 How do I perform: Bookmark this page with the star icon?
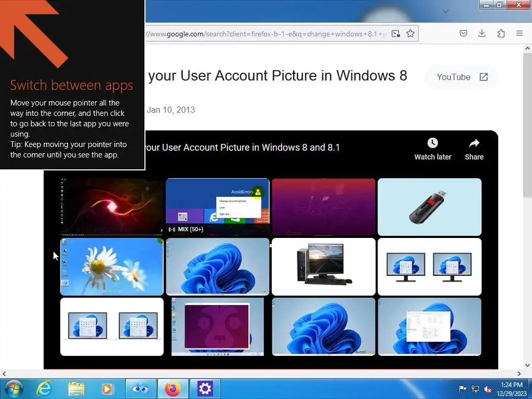coord(410,33)
